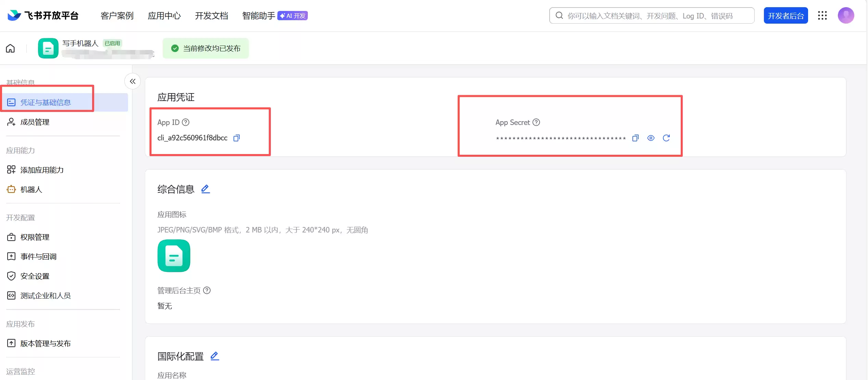
Task: Open 安全设置 in the sidebar
Action: pos(35,276)
